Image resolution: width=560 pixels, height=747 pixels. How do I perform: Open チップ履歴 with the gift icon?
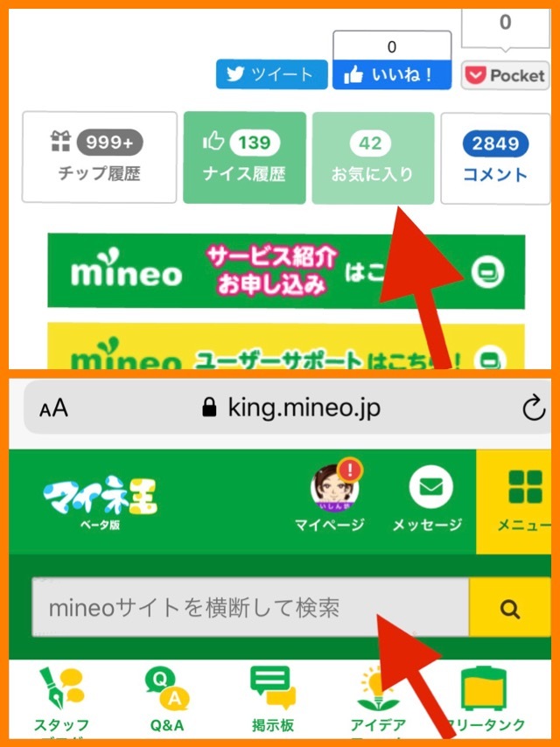click(x=99, y=157)
